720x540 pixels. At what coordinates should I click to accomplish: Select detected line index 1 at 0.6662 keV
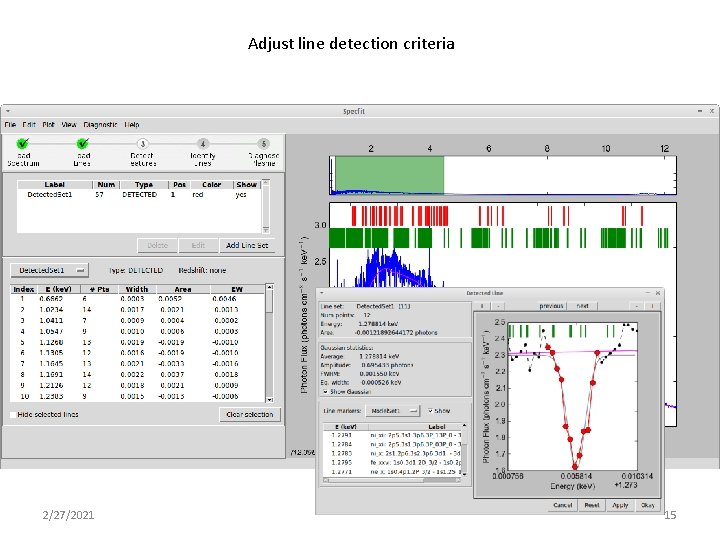point(137,298)
